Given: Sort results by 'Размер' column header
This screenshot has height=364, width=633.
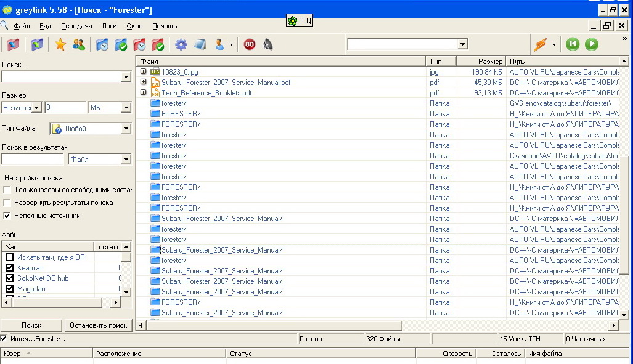Looking at the screenshot, I should pos(481,62).
